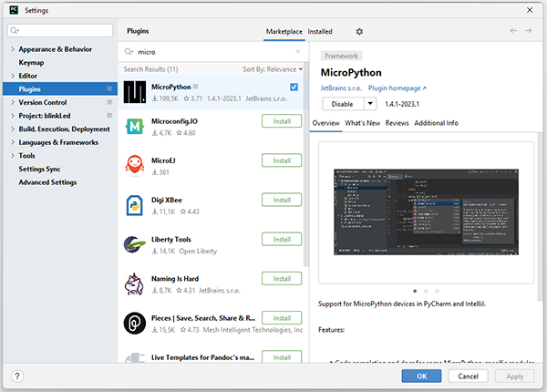The image size is (547, 392).
Task: Select Advanced Settings in the tree
Action: (x=47, y=182)
